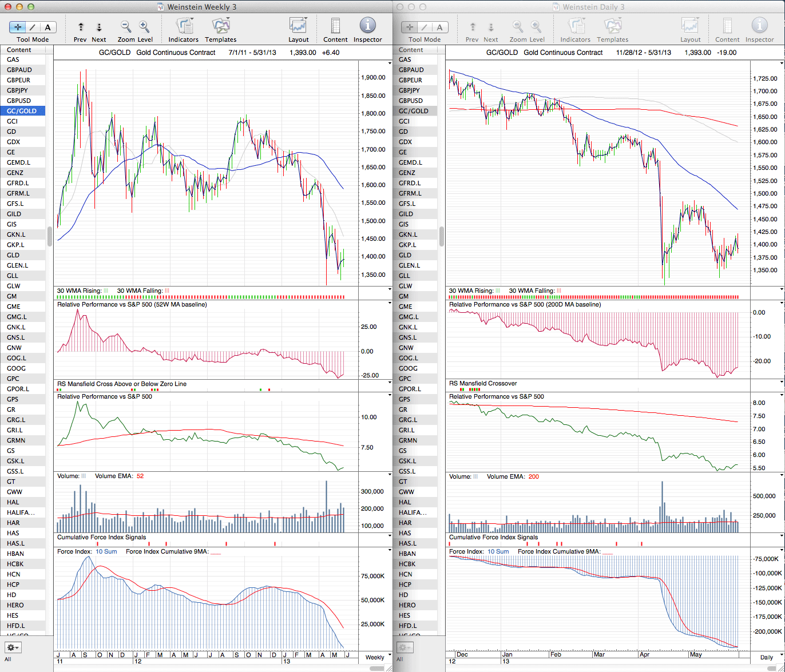The image size is (785, 672).
Task: Switch to line drawing tool in Weekly window
Action: pyautogui.click(x=33, y=27)
